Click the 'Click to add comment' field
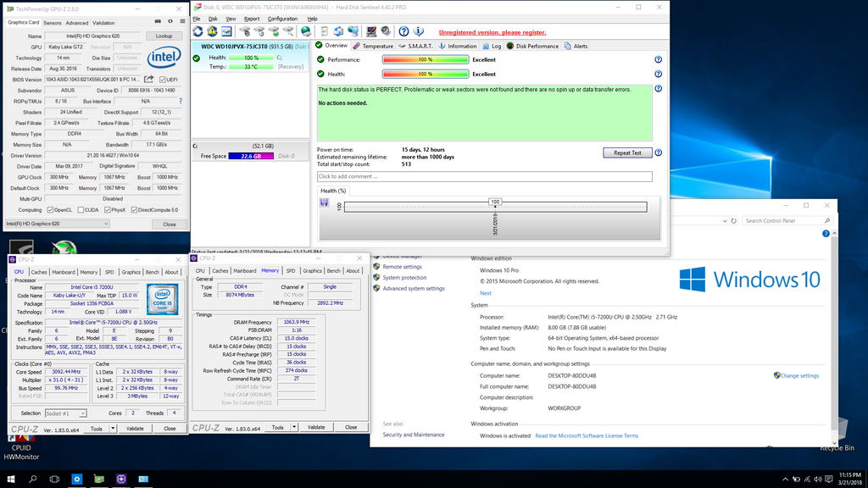This screenshot has width=868, height=488. [x=484, y=176]
